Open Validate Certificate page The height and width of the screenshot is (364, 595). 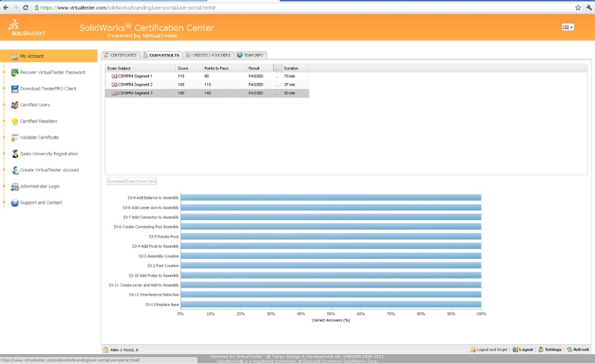(x=40, y=137)
